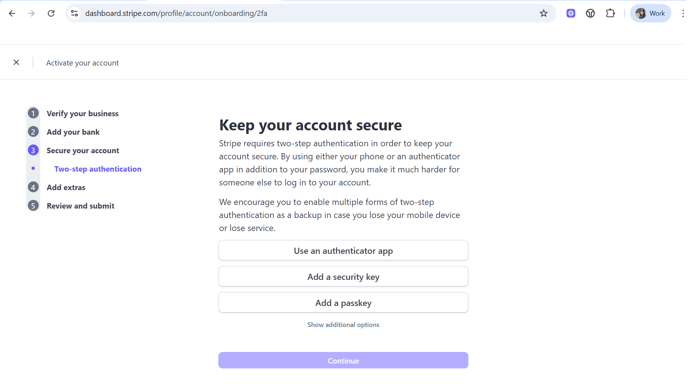Click the Continue button

click(x=343, y=361)
